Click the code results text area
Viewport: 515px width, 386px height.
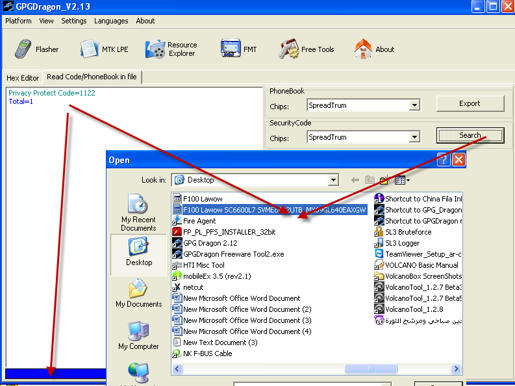point(133,227)
